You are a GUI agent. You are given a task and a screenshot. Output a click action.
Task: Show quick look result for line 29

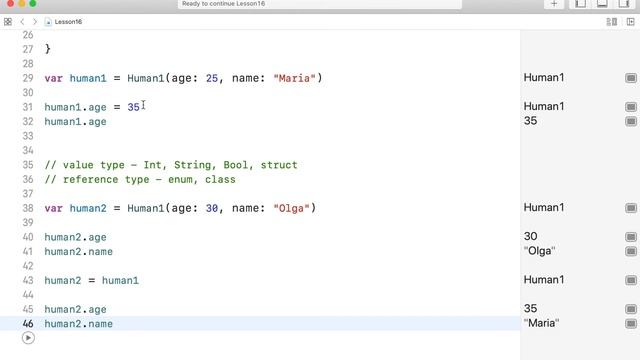point(631,78)
